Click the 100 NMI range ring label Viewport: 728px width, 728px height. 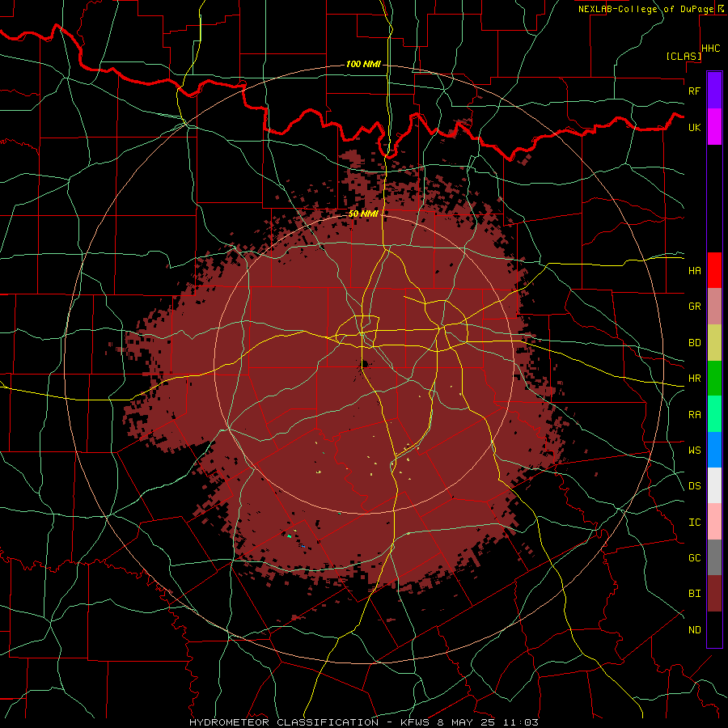point(363,64)
